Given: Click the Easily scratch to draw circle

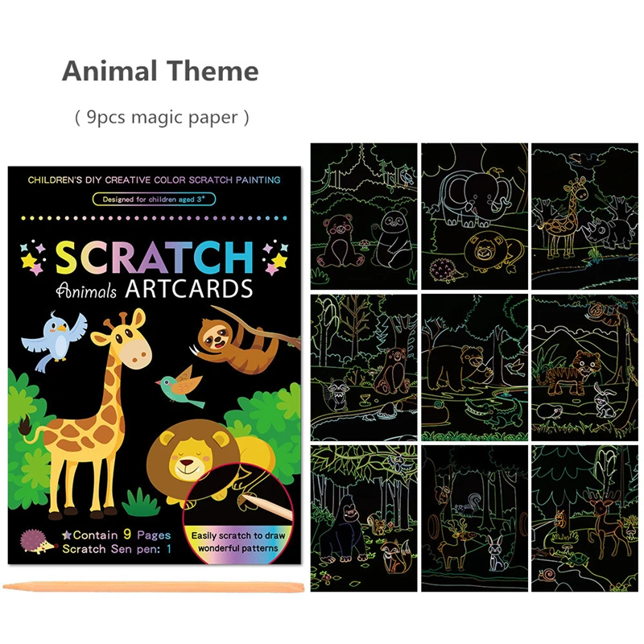Looking at the screenshot, I should coord(238,514).
